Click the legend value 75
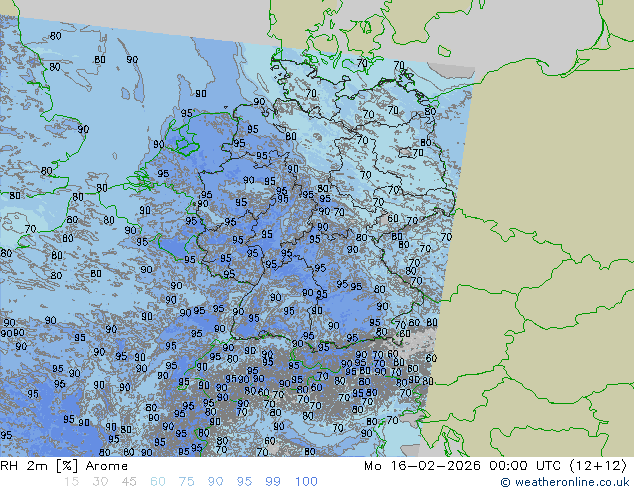 point(186,482)
